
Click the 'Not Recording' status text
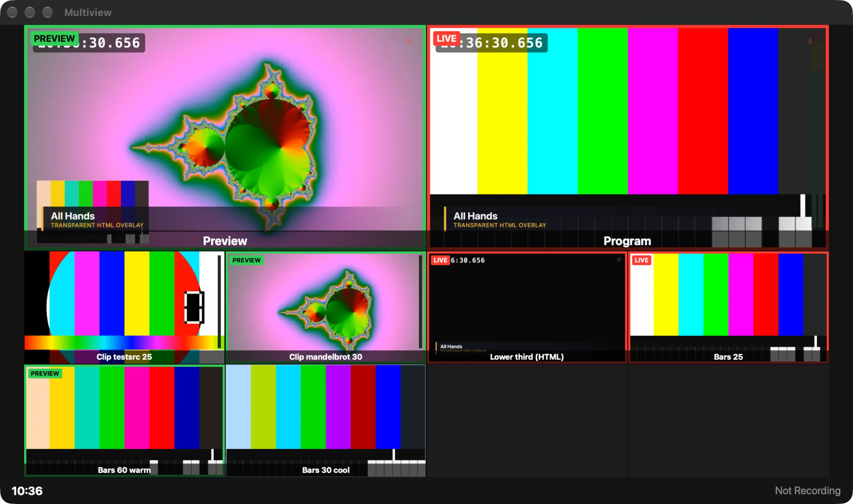coord(808,491)
